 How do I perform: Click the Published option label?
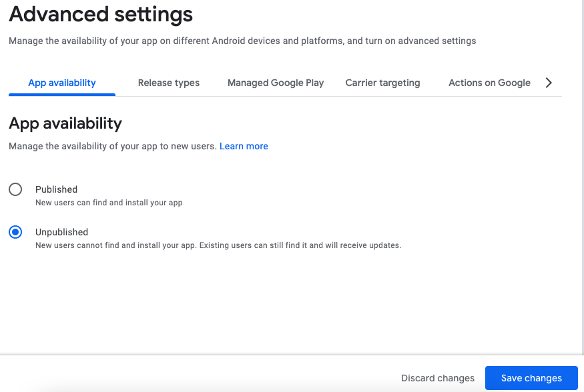click(x=57, y=189)
